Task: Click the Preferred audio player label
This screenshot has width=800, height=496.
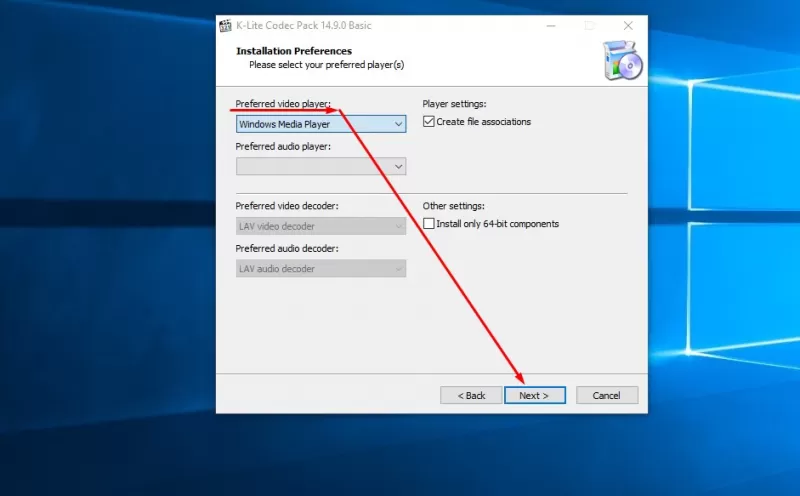Action: point(283,146)
